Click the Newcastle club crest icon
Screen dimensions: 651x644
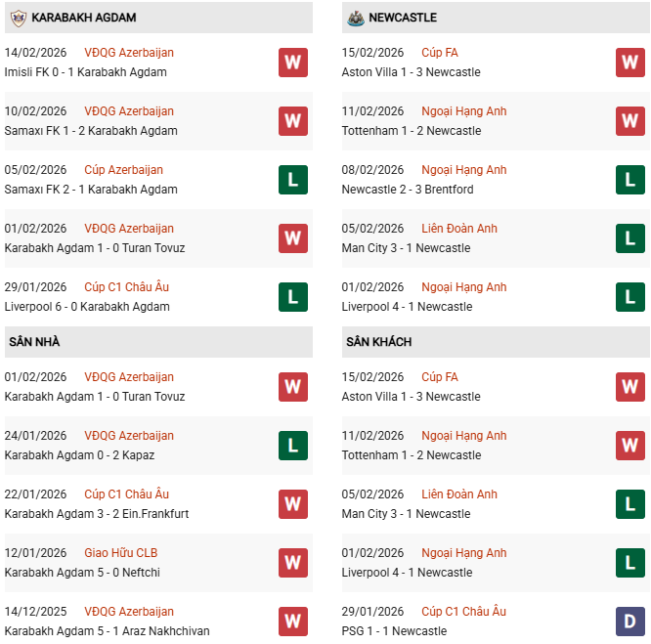[354, 18]
